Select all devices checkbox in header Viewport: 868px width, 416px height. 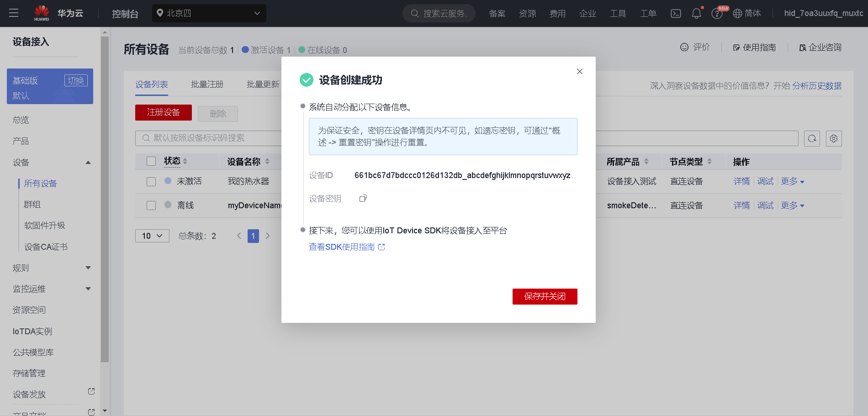pyautogui.click(x=151, y=161)
